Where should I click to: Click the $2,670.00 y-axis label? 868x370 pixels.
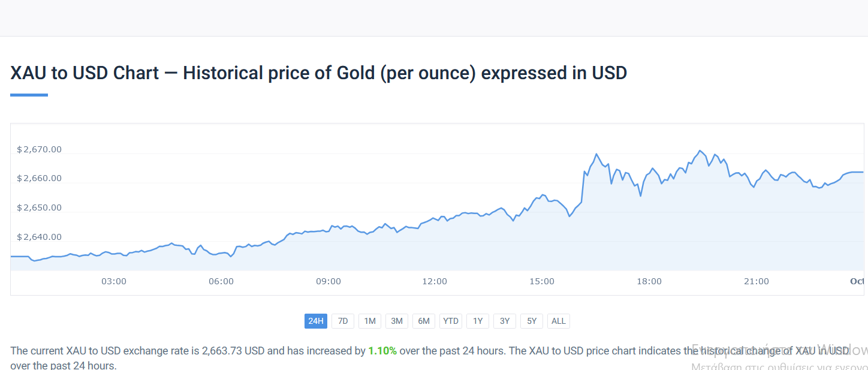point(39,149)
